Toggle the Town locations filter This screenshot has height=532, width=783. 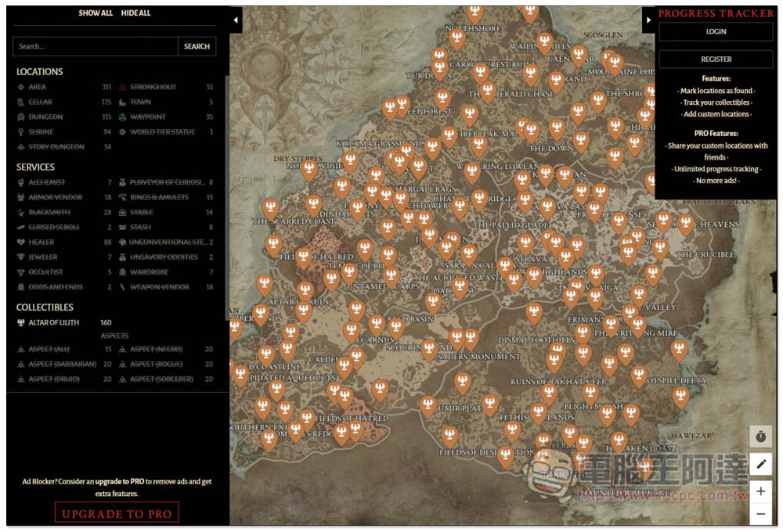[166, 102]
